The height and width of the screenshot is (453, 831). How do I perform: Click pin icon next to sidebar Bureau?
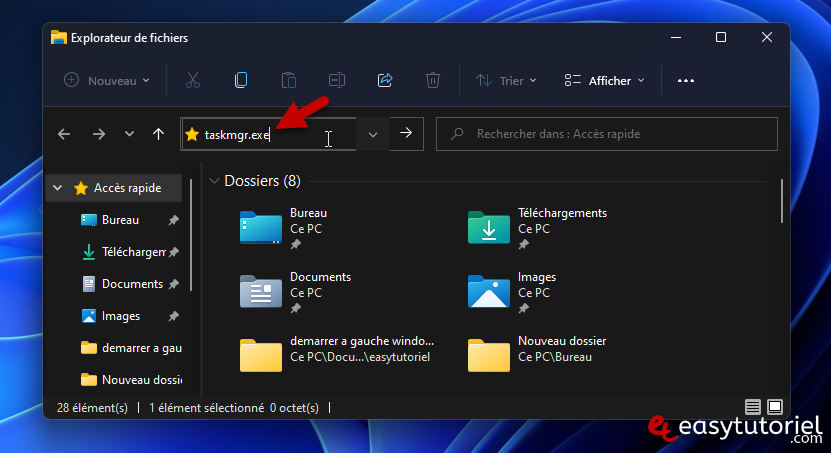tap(173, 220)
